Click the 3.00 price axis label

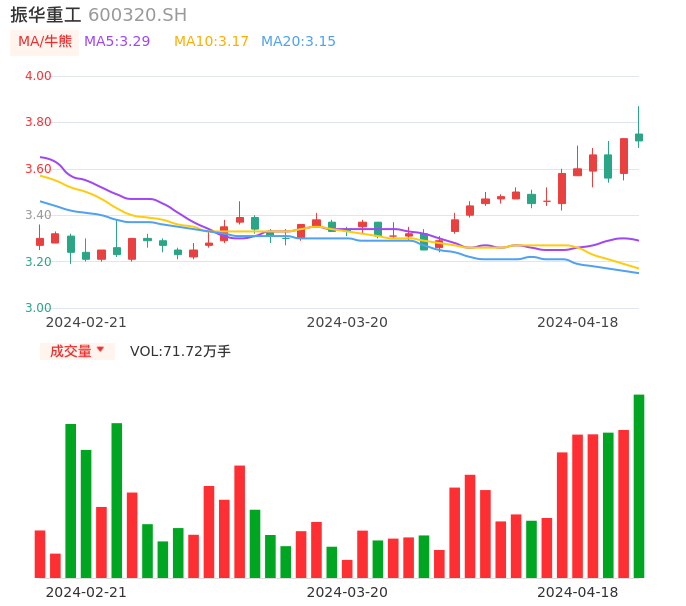38,308
